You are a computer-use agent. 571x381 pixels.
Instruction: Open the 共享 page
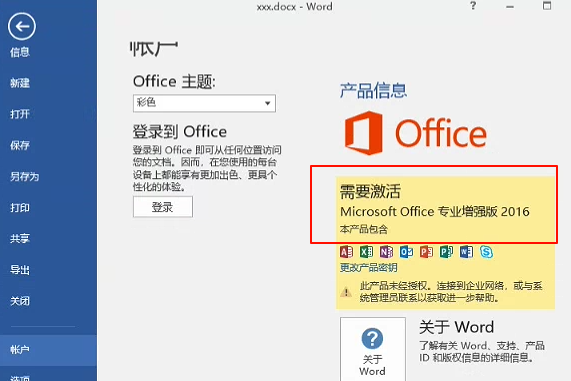tap(20, 239)
